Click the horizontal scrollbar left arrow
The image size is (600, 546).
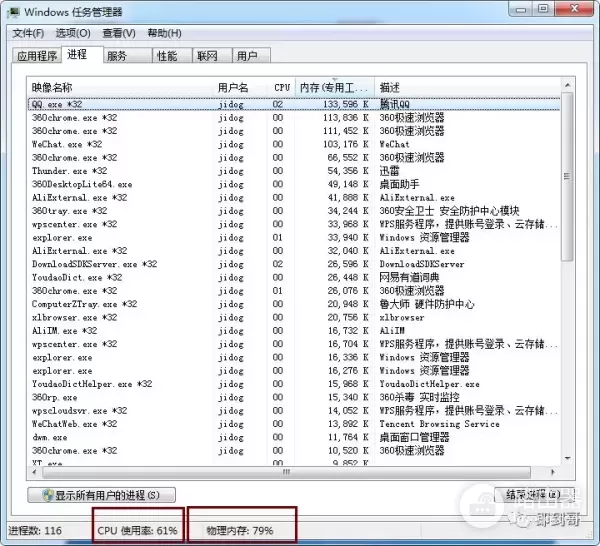point(35,472)
